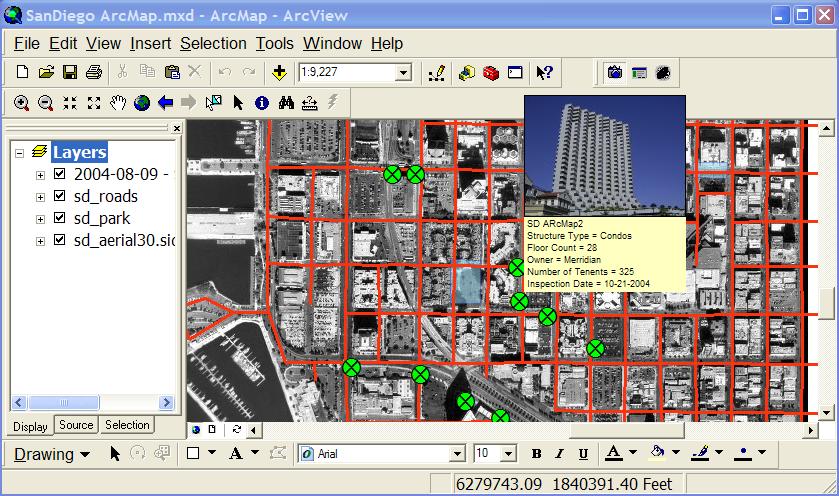The height and width of the screenshot is (496, 839).
Task: Uncheck the sd_roads layer checkbox
Action: (59, 196)
